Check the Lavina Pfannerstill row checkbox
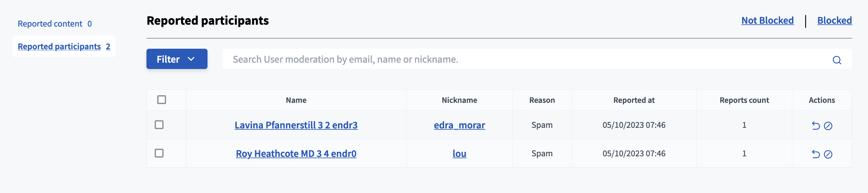 click(x=159, y=125)
